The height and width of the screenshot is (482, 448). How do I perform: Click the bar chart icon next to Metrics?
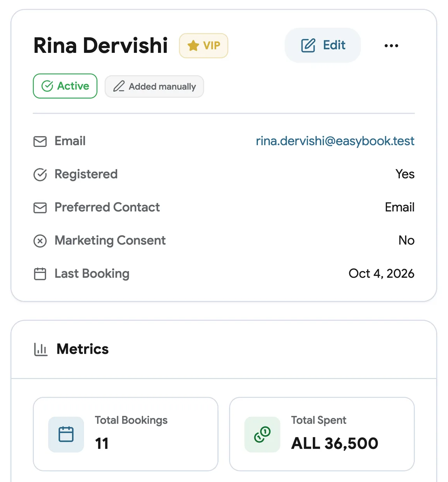coord(40,349)
